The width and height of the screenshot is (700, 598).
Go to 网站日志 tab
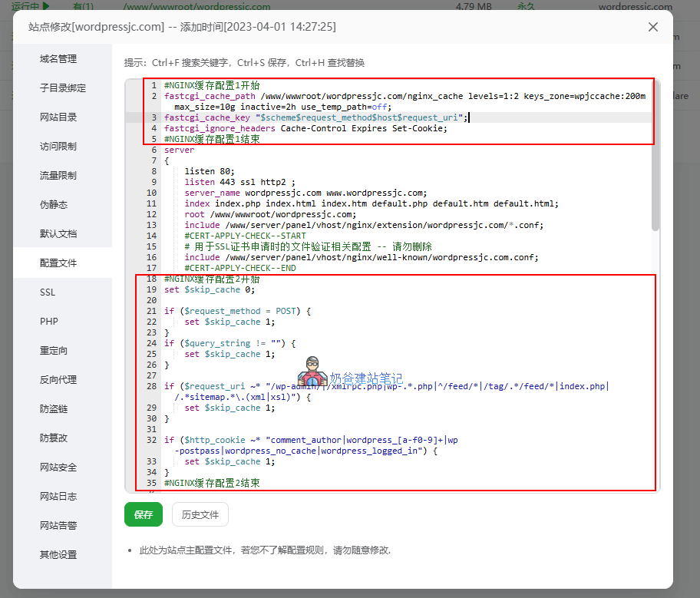point(58,497)
